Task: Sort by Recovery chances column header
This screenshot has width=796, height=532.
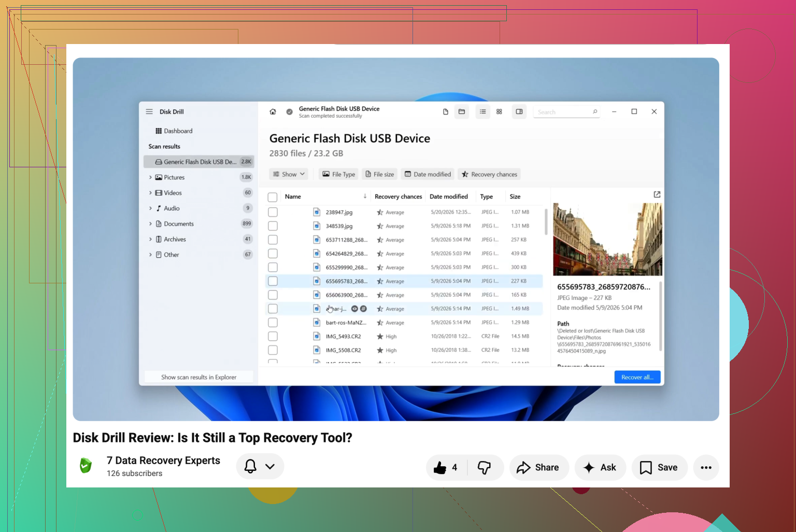Action: (398, 196)
